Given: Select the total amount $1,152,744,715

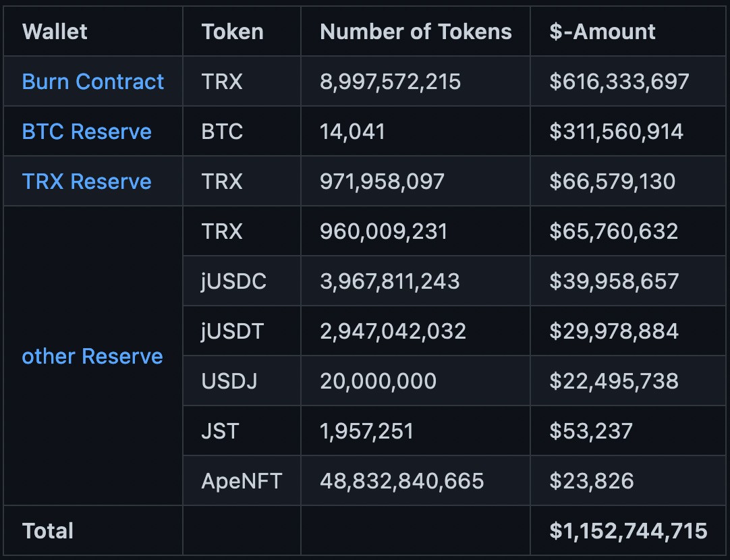Looking at the screenshot, I should [628, 531].
